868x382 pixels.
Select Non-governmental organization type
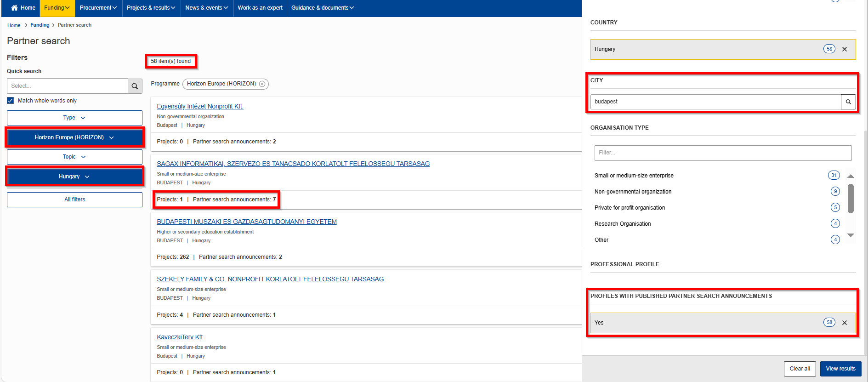633,192
